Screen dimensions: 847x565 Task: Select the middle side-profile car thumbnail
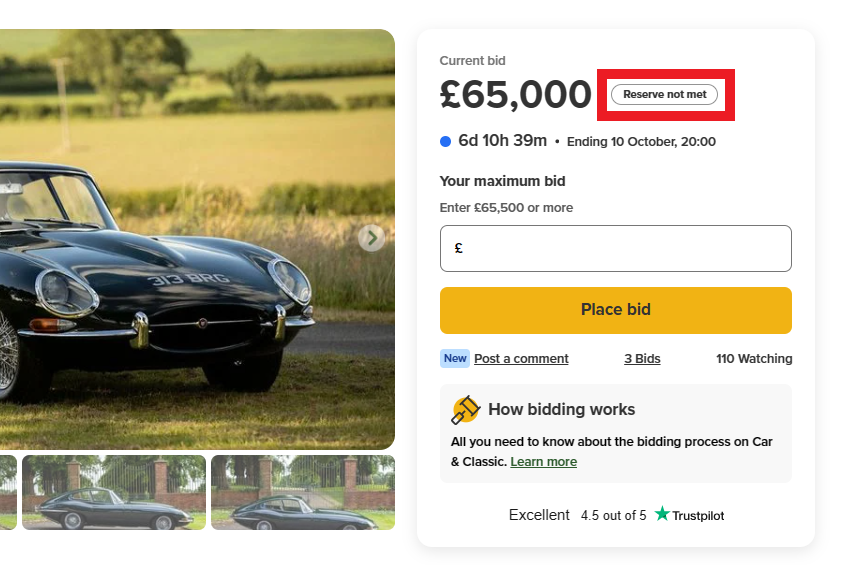114,492
